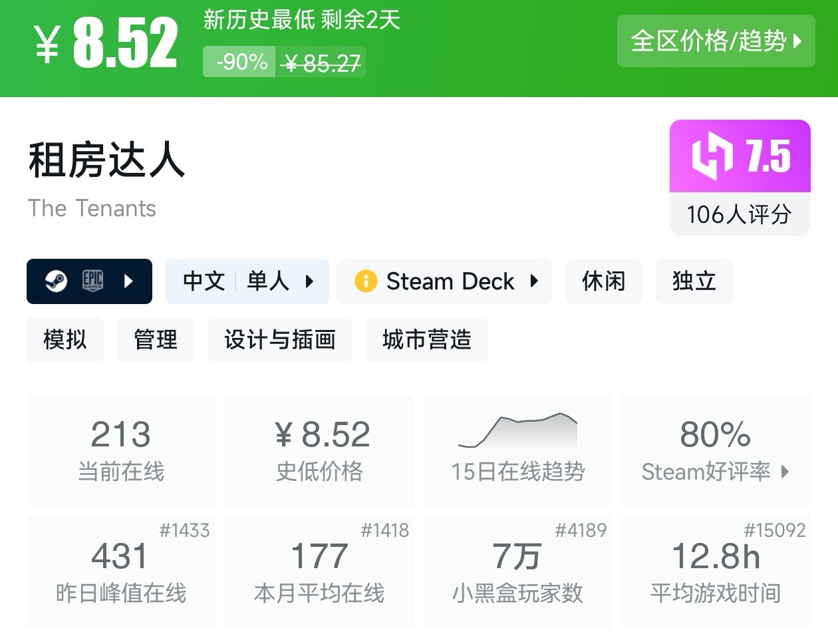This screenshot has height=644, width=838.
Task: Open the 史低价格 stat card
Action: click(x=319, y=449)
